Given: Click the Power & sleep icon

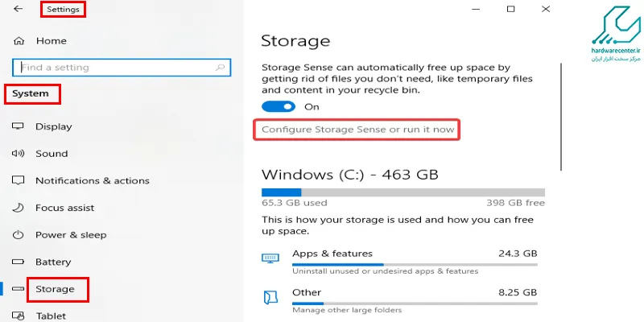Looking at the screenshot, I should click(x=18, y=235).
